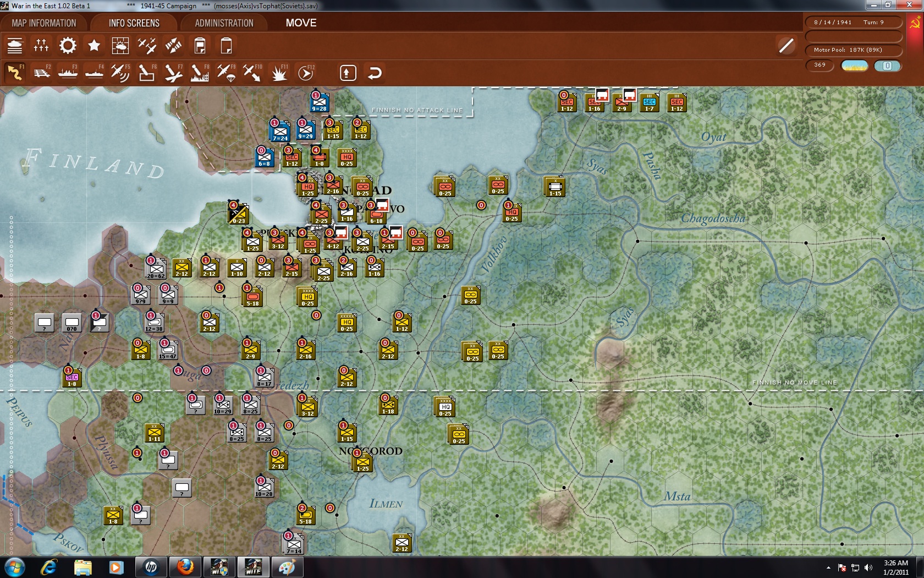Toggle leader display with the crosses icon
Viewport: 924px width, 578px height.
pos(41,46)
